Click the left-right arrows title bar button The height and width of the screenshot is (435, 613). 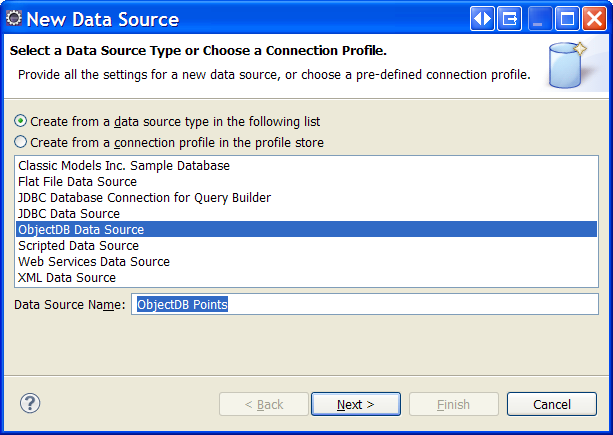point(482,18)
